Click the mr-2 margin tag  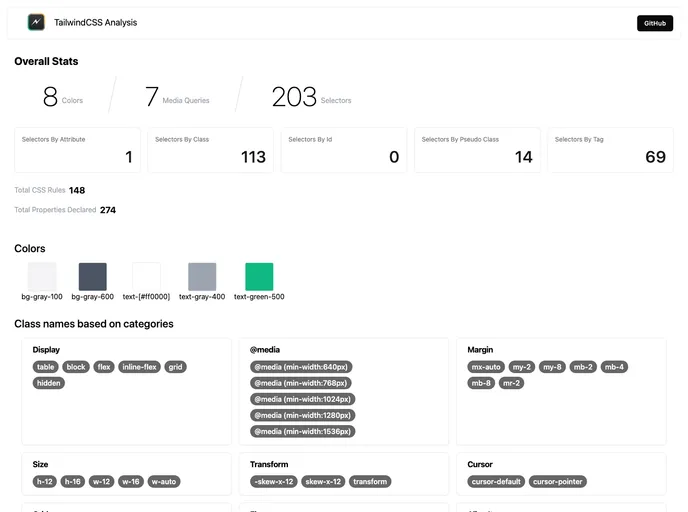pyautogui.click(x=512, y=383)
